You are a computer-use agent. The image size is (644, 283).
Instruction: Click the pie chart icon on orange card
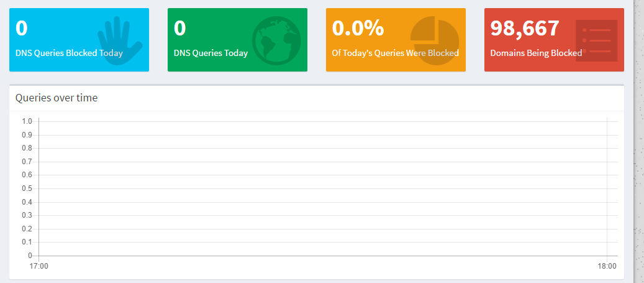[x=435, y=40]
